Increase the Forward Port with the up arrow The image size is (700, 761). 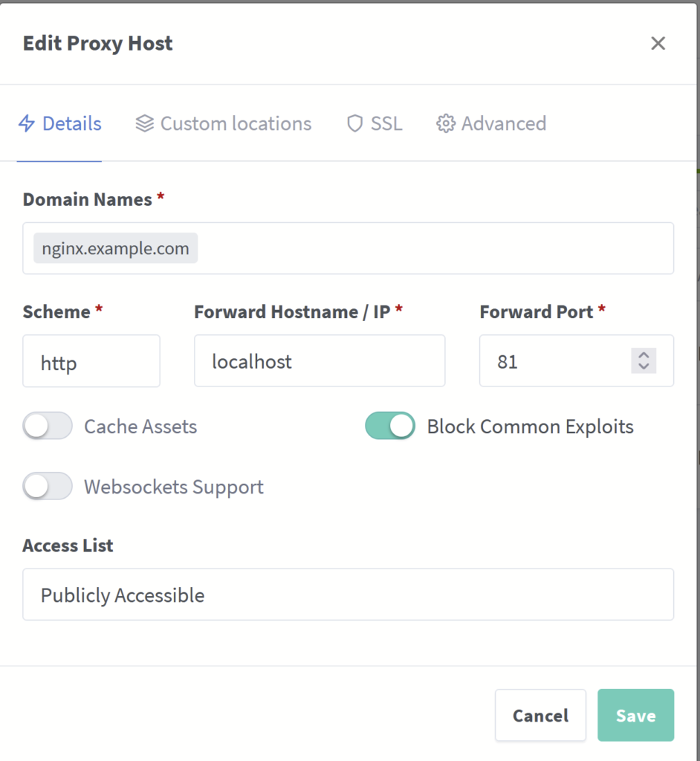coord(644,355)
